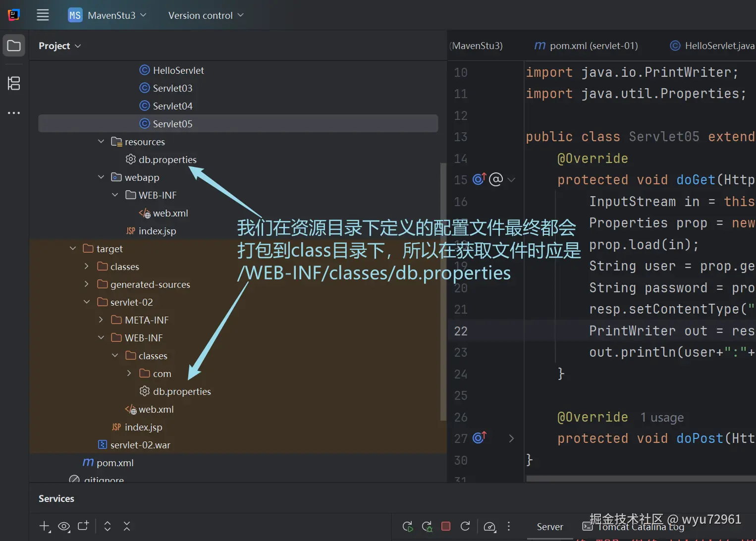
Task: Switch to the HelloServlet.java editor tab
Action: (x=712, y=46)
